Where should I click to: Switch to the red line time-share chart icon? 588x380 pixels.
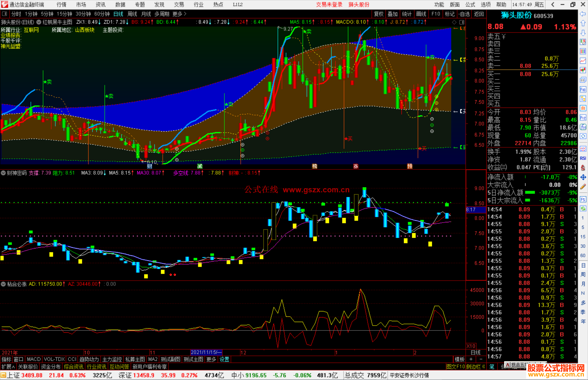point(583,61)
